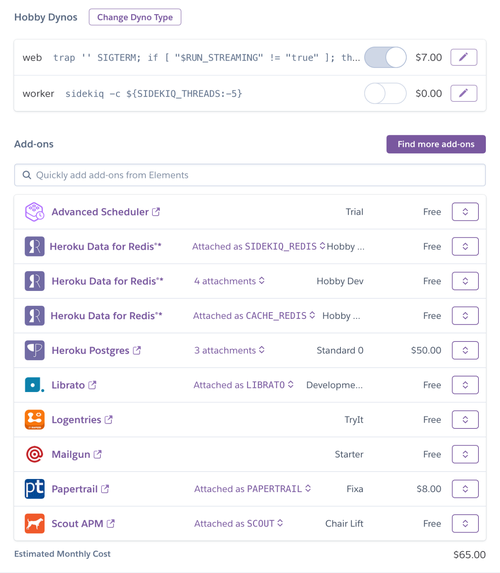Expand Attached as SIDEKIQ_REDIS selector
Viewport: 500px width, 573px height.
(258, 246)
